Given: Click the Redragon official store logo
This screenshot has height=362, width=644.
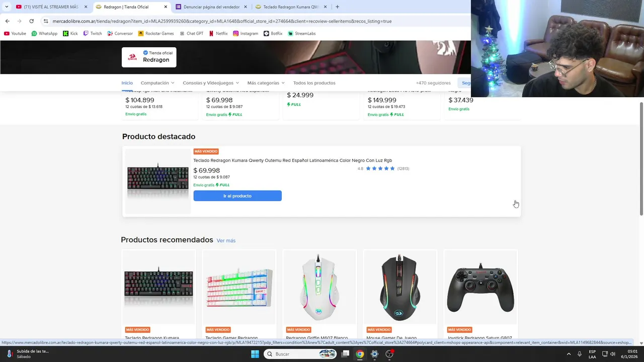Looking at the screenshot, I should pyautogui.click(x=132, y=57).
